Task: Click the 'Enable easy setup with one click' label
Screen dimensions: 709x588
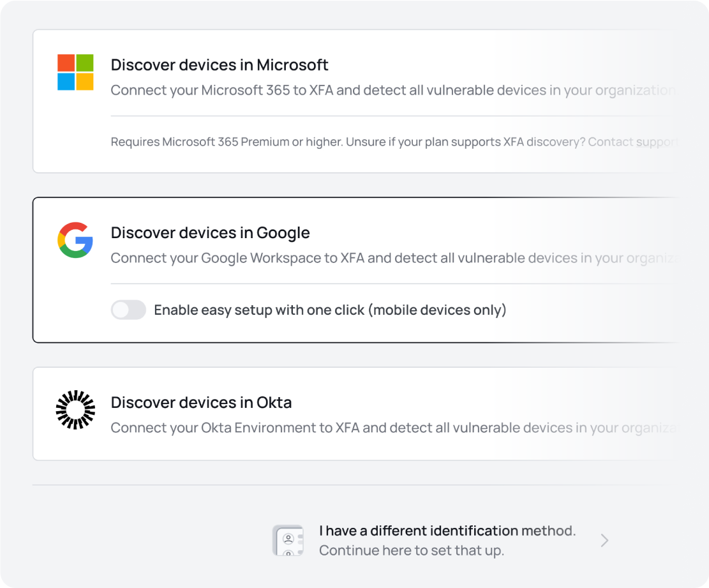Action: pyautogui.click(x=330, y=310)
